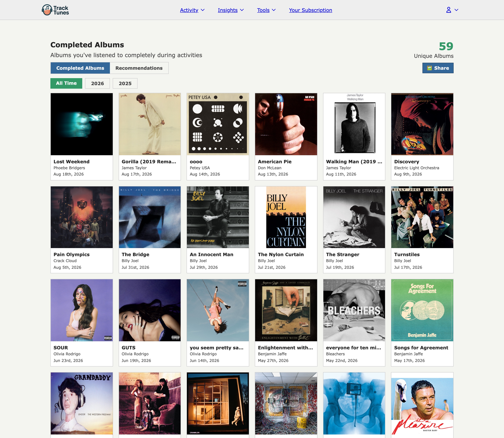Select The Bridge album cover
The image size is (504, 438).
click(150, 217)
